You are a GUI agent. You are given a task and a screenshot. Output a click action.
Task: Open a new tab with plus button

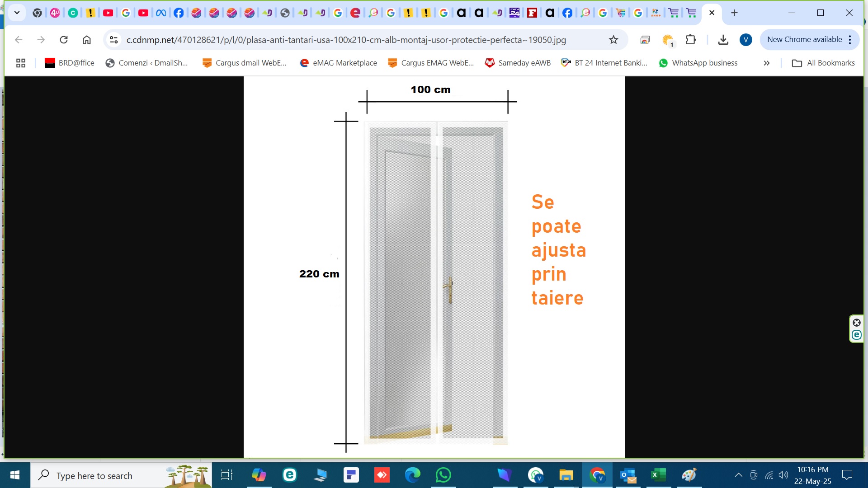734,13
